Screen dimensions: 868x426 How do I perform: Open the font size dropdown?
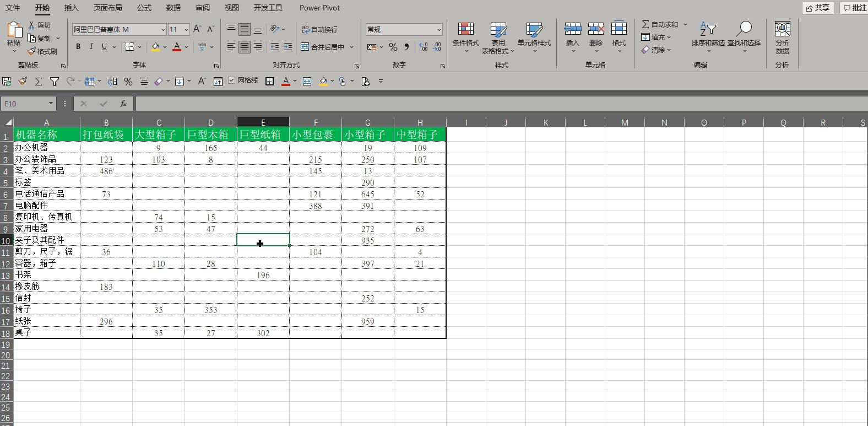pyautogui.click(x=187, y=30)
